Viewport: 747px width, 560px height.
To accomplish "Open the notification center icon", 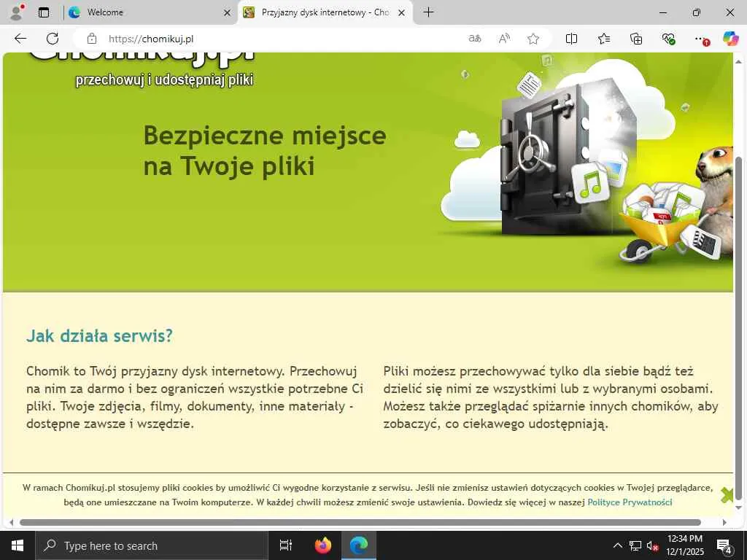I will point(724,545).
